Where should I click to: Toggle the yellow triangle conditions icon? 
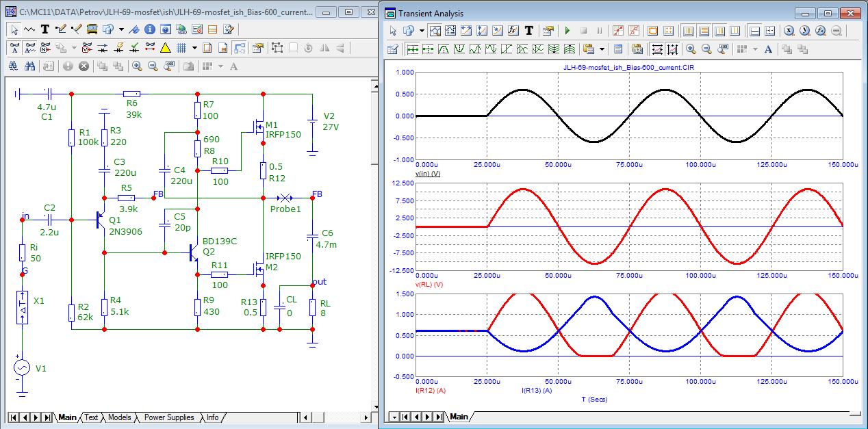pos(166,48)
